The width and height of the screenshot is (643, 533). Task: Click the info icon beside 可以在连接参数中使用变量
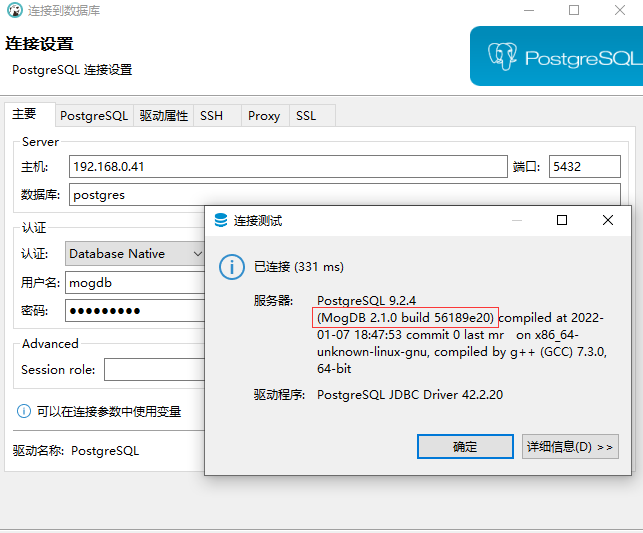coord(24,411)
